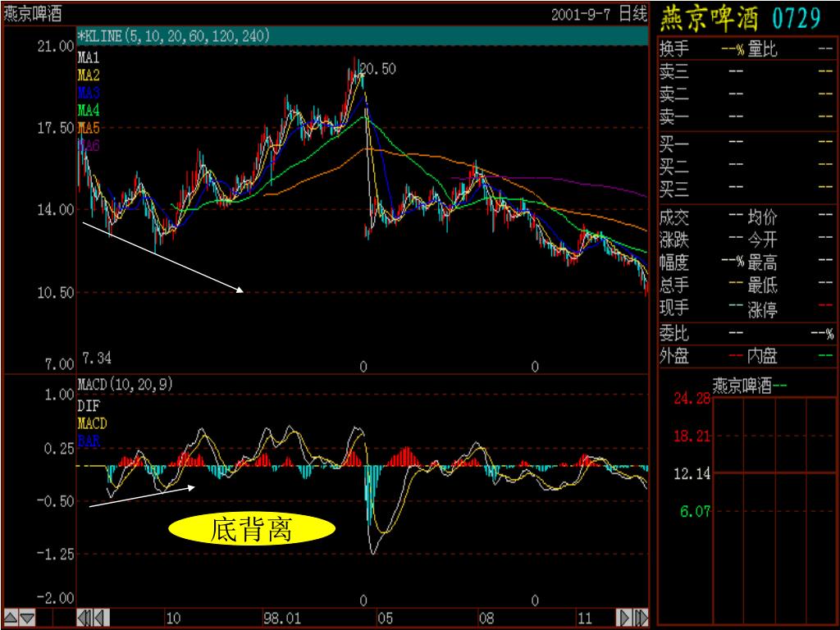Click the 换手 turnover label
840x630 pixels.
click(x=674, y=48)
